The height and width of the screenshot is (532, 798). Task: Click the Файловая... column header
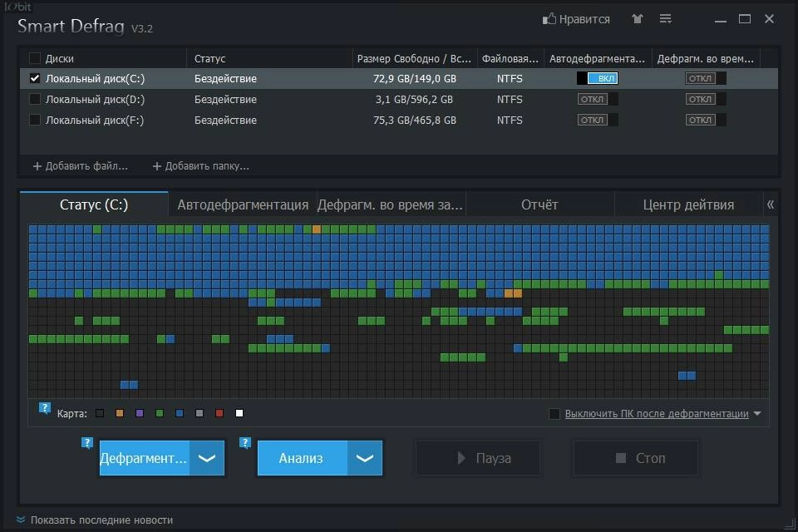pyautogui.click(x=510, y=58)
